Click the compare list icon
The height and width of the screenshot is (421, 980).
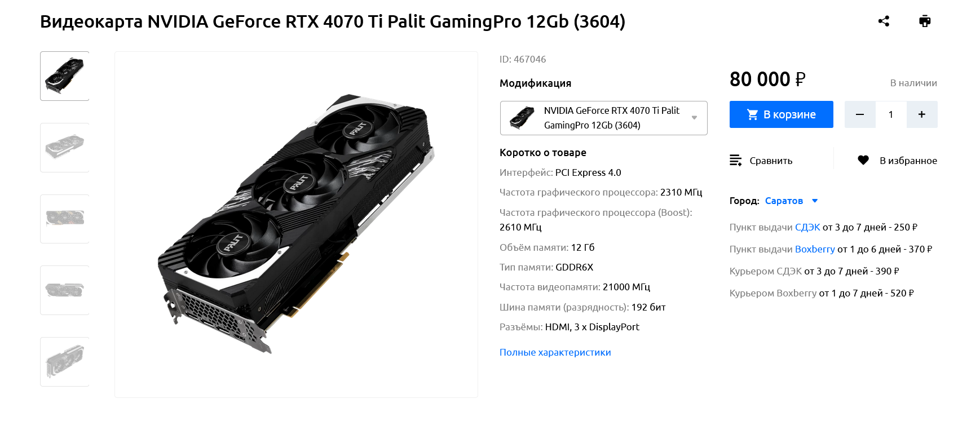click(x=735, y=161)
